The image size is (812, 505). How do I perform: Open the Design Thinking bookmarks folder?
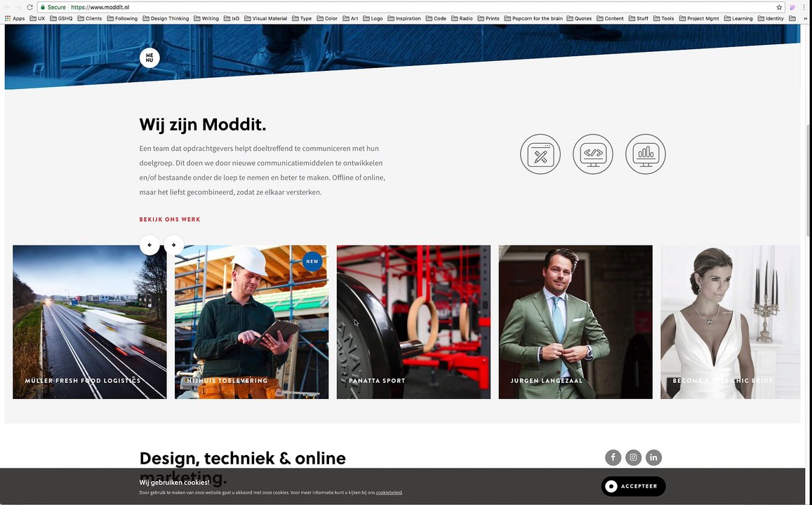tap(166, 18)
